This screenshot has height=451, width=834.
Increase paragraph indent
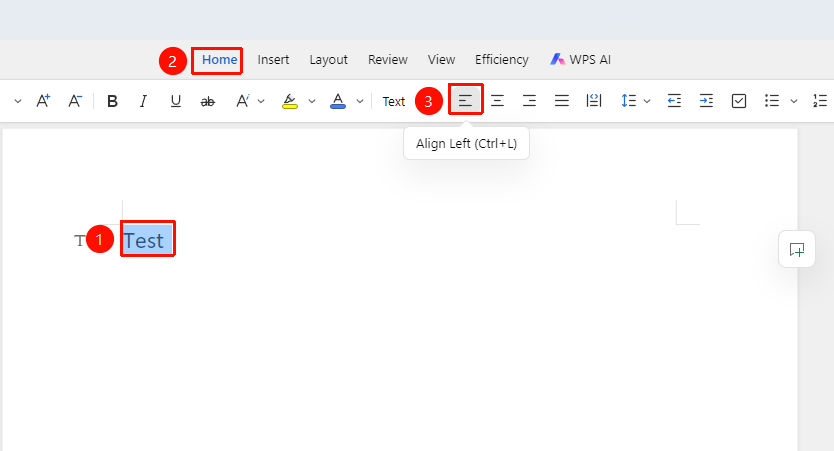(x=706, y=101)
